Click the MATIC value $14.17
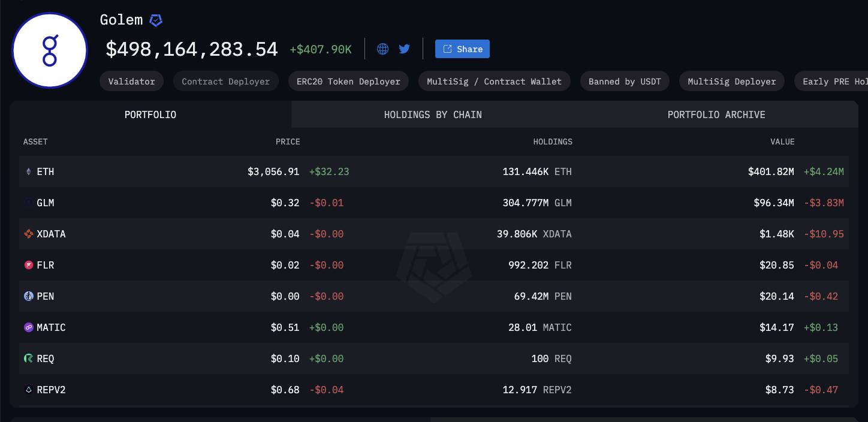Screen dimensions: 868x422 pos(777,328)
